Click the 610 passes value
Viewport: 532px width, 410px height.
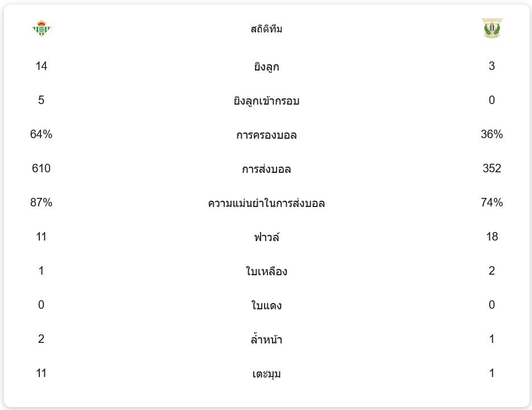[41, 168]
